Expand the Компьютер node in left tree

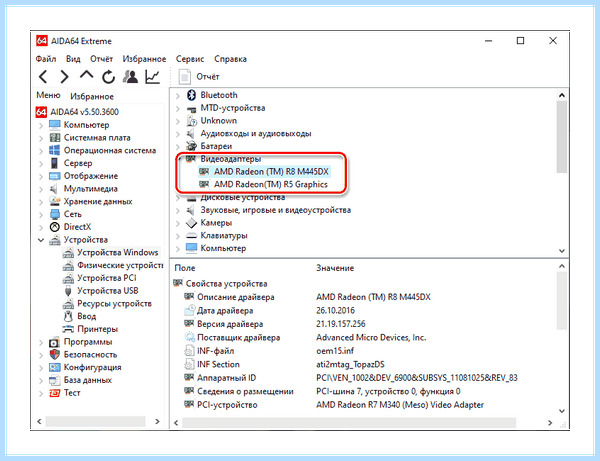click(x=41, y=125)
